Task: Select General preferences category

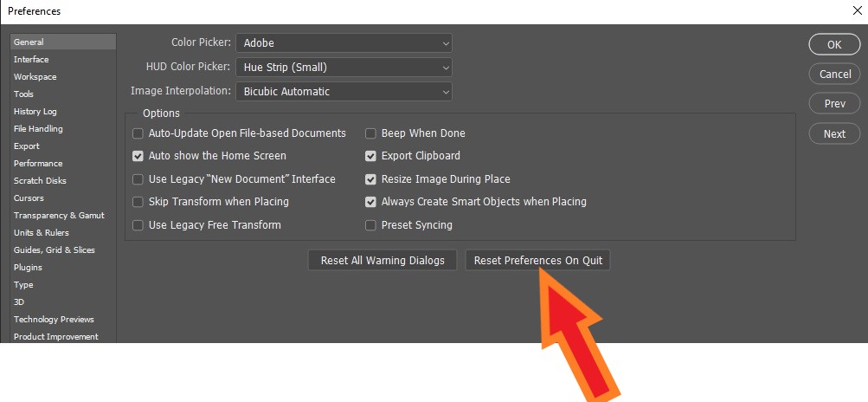Action: point(63,42)
